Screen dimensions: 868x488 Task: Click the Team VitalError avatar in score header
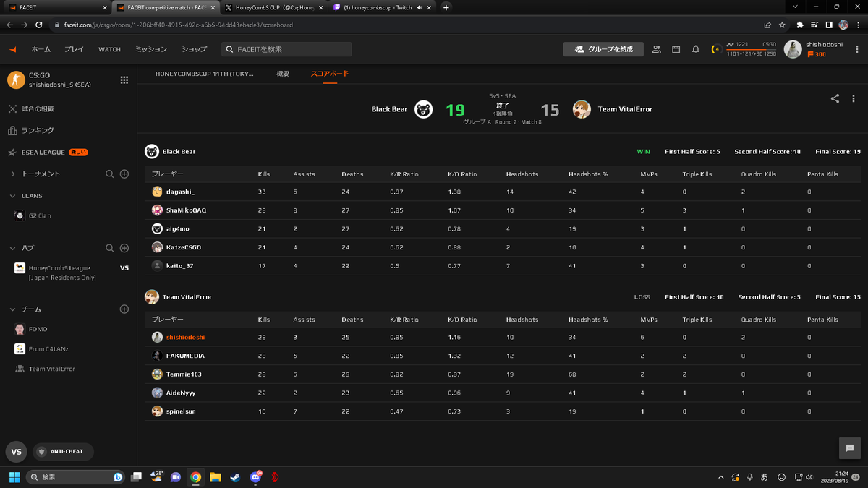click(x=582, y=109)
